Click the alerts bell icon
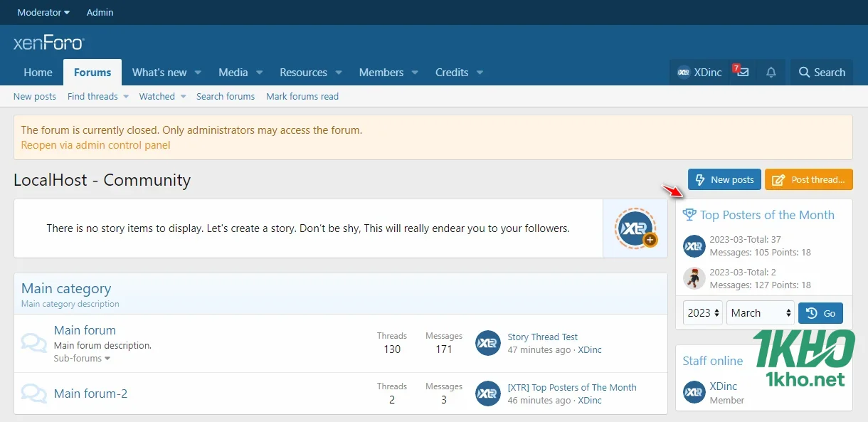This screenshot has height=422, width=868. coord(771,73)
